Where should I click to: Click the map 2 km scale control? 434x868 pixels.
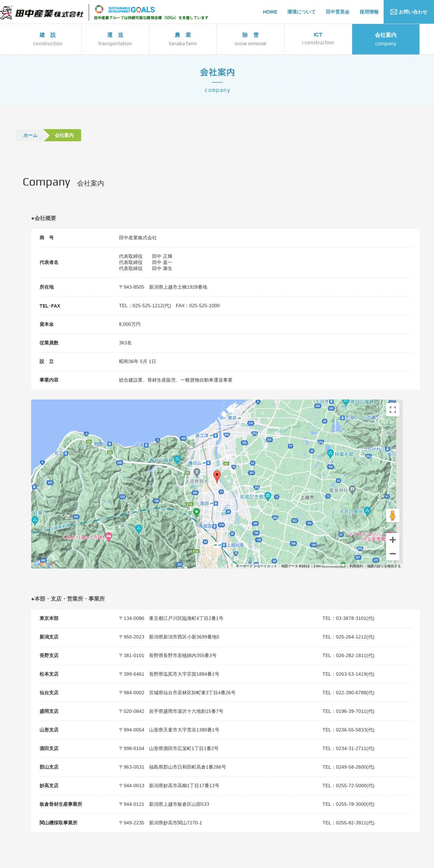[329, 566]
